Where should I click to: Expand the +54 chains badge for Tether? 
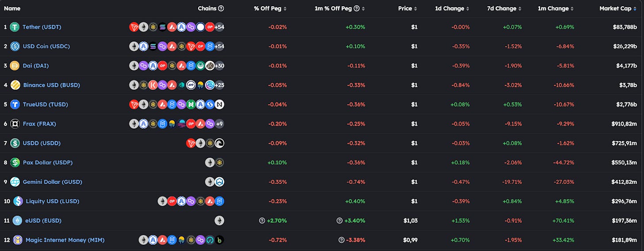pos(219,27)
